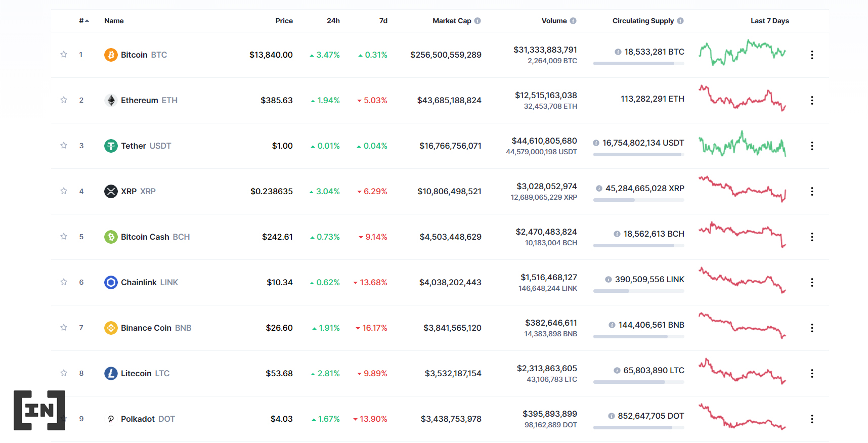Viewport: 868px width, 443px height.
Task: Click the Market Cap info icon
Action: pyautogui.click(x=478, y=21)
